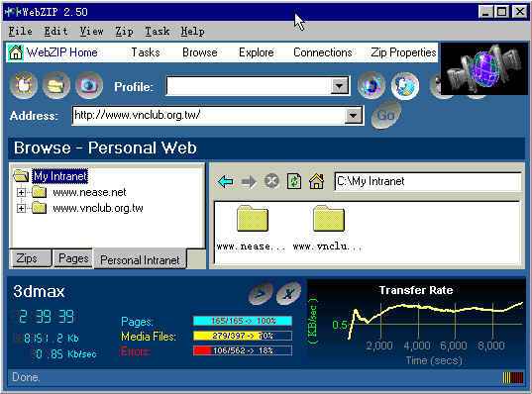The width and height of the screenshot is (532, 394).
Task: Click the WebZIP title bar application icon
Action: [13, 12]
